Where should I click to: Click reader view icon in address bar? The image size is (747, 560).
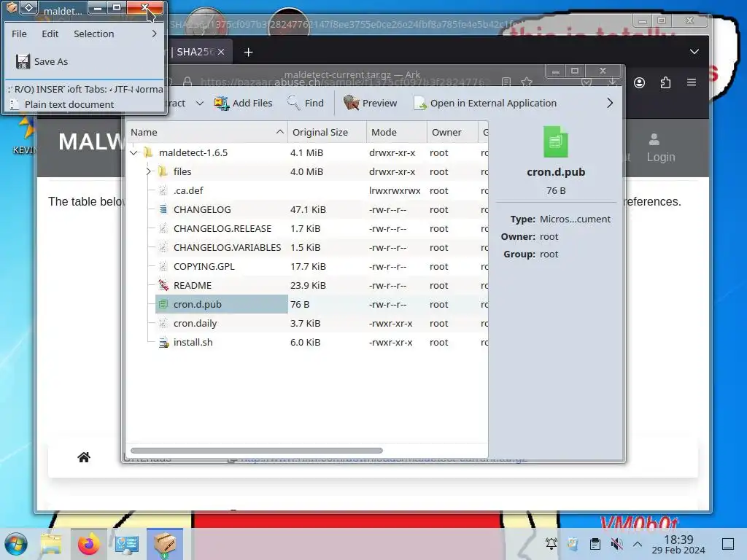click(506, 83)
